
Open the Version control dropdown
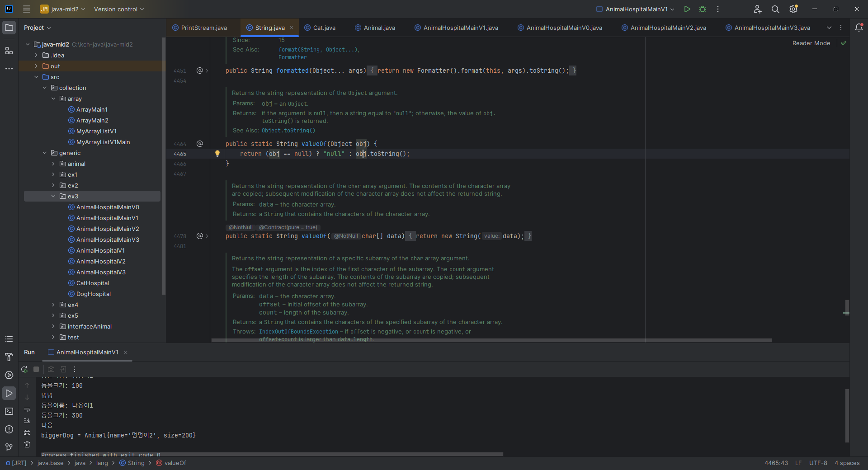tap(119, 9)
